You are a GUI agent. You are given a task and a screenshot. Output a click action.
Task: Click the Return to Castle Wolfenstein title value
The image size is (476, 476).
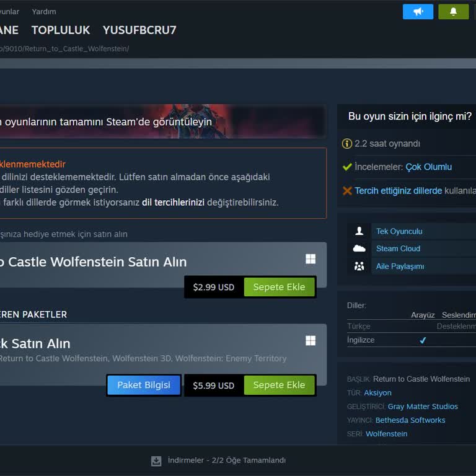[x=421, y=379]
